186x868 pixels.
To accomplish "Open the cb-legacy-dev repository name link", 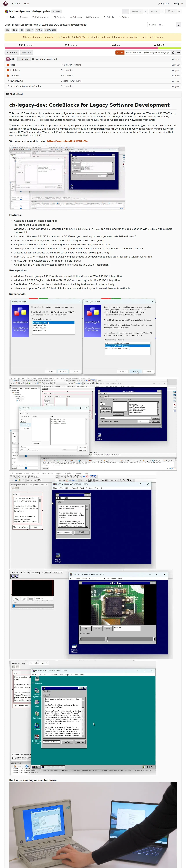I will coord(41,11).
